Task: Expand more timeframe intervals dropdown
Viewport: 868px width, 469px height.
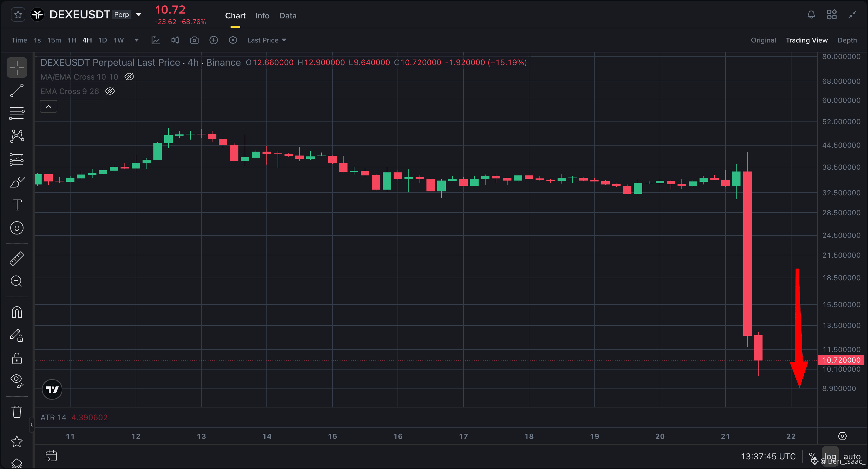Action: (137, 40)
